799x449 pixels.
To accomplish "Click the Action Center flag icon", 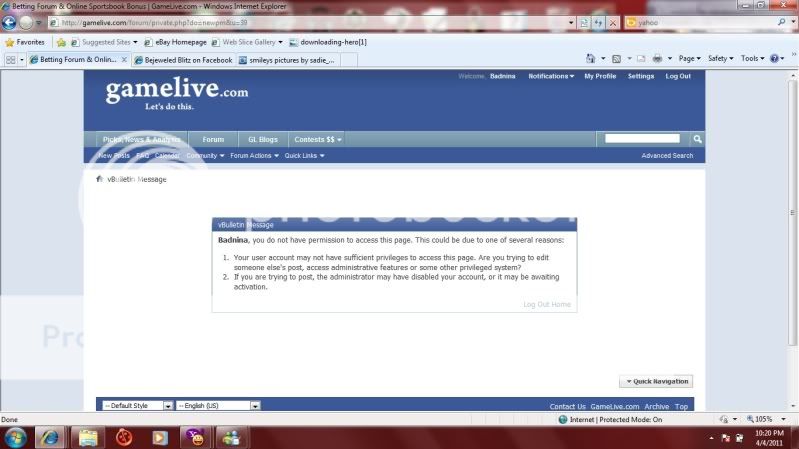I will pyautogui.click(x=726, y=438).
